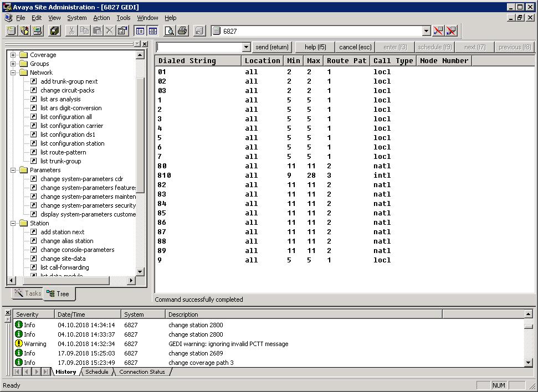
Task: Click the cancel (esc) button
Action: pyautogui.click(x=355, y=47)
